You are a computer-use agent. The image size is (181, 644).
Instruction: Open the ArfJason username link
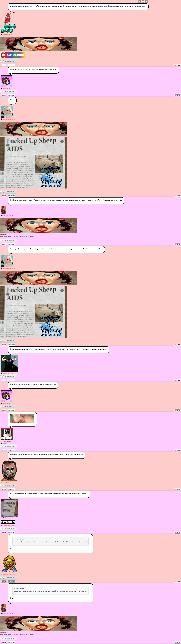[5, 482]
